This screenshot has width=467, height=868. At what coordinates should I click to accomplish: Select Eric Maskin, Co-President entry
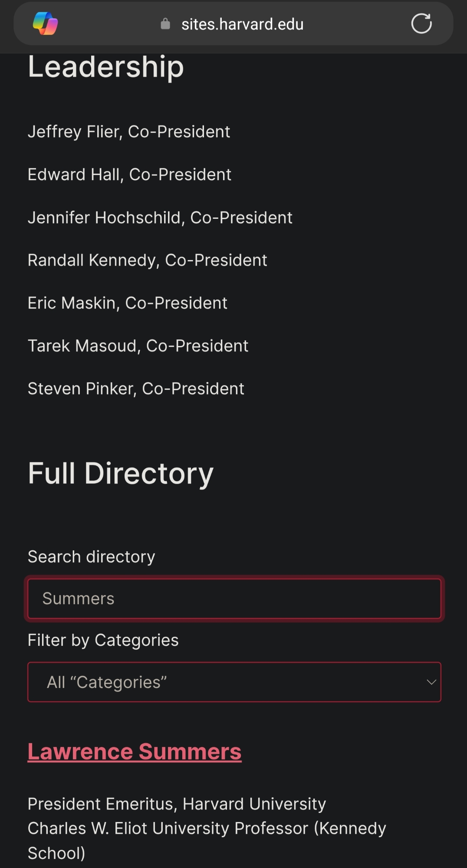[x=128, y=303]
